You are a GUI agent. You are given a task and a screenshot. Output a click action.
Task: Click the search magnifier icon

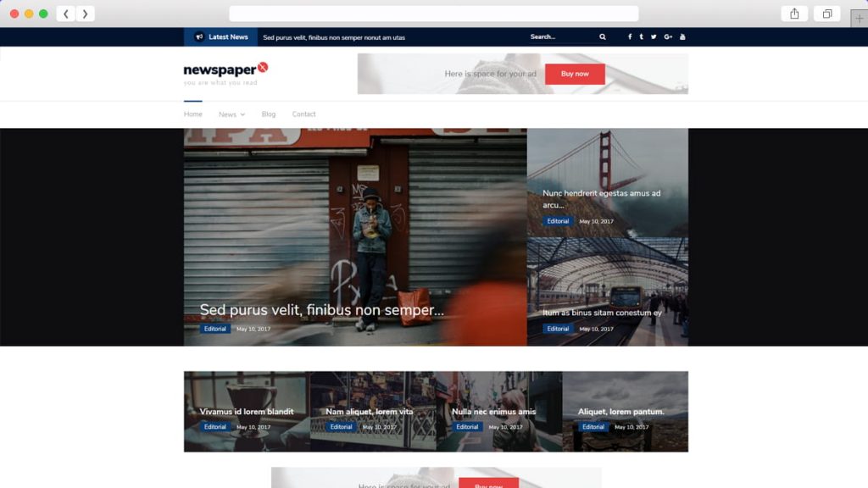pyautogui.click(x=603, y=37)
